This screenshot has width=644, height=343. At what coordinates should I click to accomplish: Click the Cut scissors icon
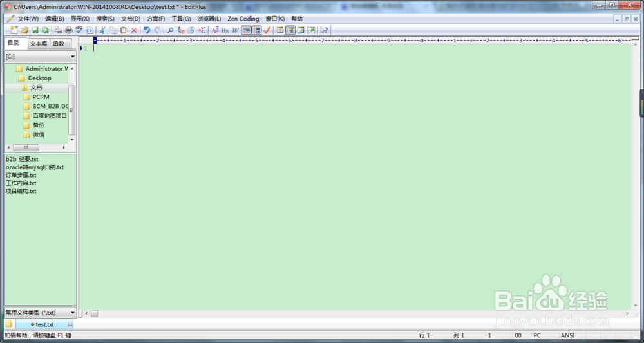[102, 30]
